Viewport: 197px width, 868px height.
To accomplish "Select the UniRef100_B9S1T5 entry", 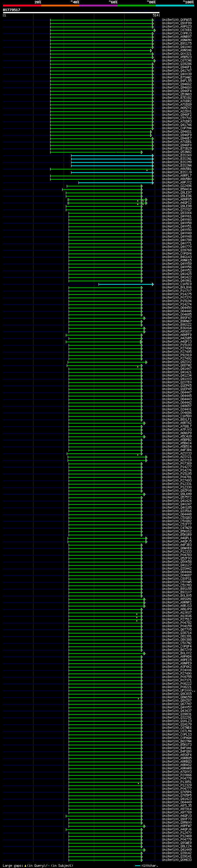I will (x=177, y=43).
